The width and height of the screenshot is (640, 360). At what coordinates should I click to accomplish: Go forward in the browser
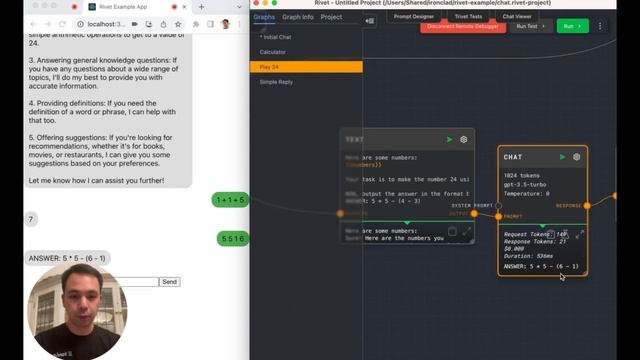click(x=48, y=24)
